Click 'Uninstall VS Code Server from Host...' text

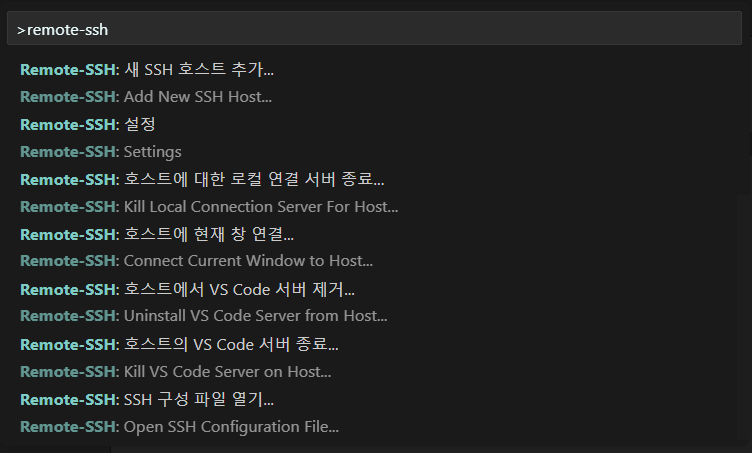pyautogui.click(x=255, y=316)
